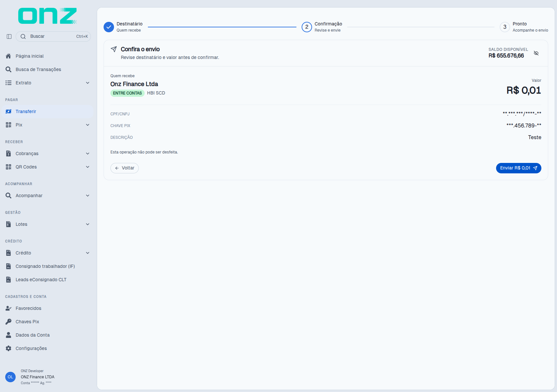Image resolution: width=557 pixels, height=392 pixels.
Task: Click the Lotes file icon
Action: point(8,224)
